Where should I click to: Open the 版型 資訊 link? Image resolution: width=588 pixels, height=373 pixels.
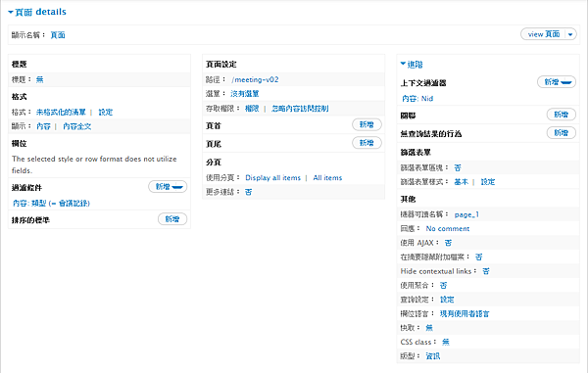click(433, 356)
